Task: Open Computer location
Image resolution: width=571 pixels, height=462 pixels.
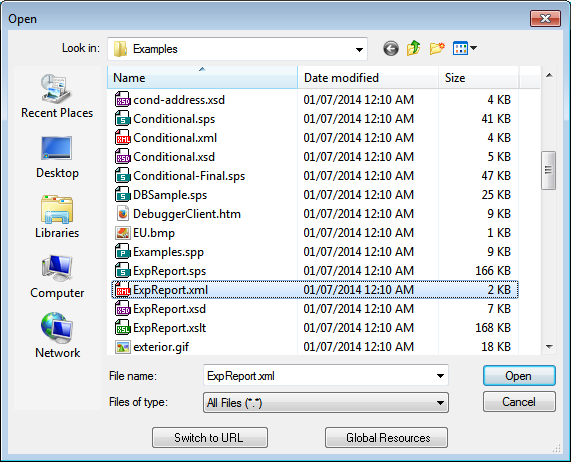Action: click(x=57, y=277)
